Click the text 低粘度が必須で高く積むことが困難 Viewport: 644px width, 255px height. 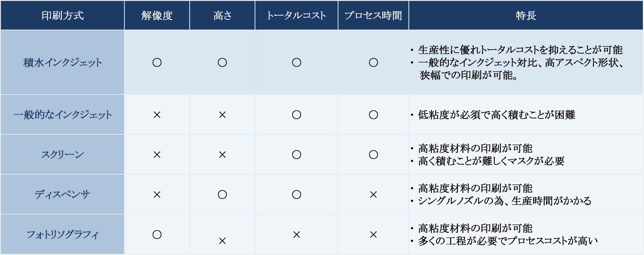[x=497, y=115]
